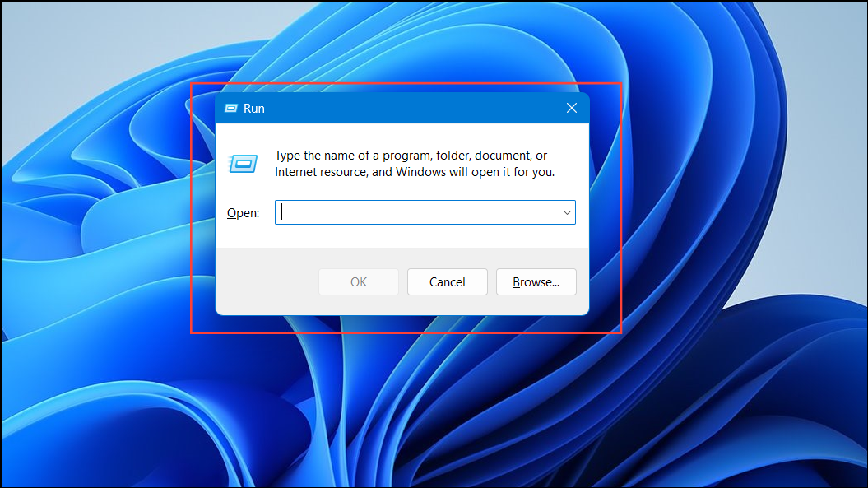Close the Run dialog with X
868x488 pixels.
(572, 109)
